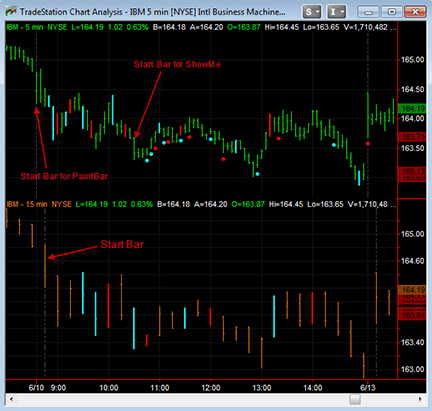Click the 12:00 label on time axis
Image resolution: width=432 pixels, height=411 pixels.
pyautogui.click(x=211, y=388)
